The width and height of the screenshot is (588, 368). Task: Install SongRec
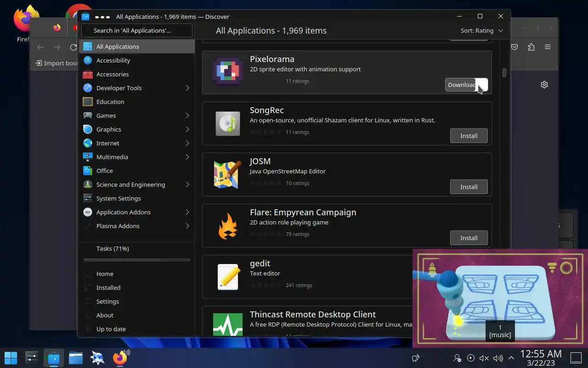coord(469,136)
